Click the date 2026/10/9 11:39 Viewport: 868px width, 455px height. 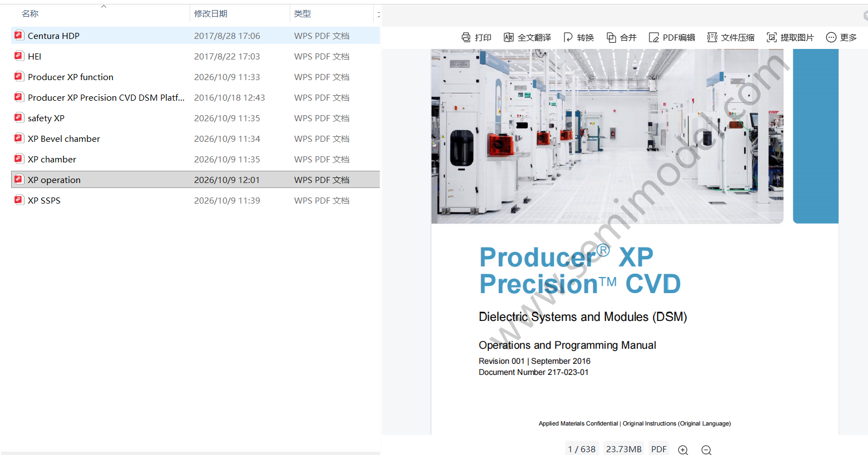(x=227, y=200)
